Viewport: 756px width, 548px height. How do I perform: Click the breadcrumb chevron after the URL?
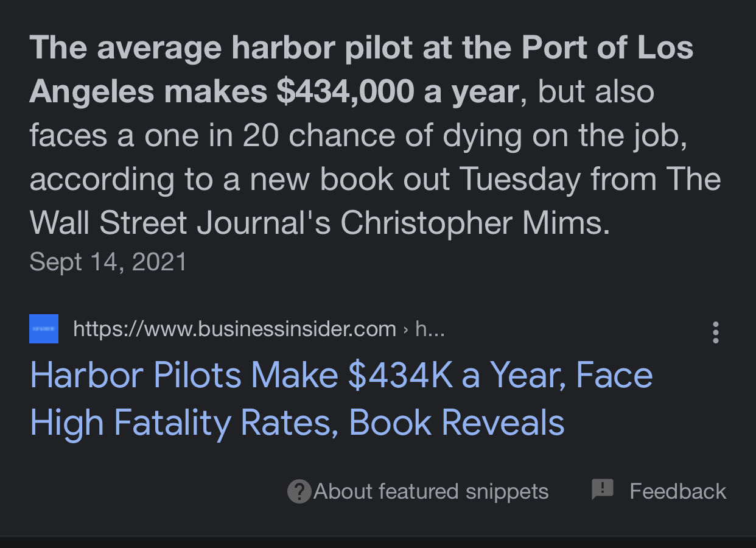(406, 330)
